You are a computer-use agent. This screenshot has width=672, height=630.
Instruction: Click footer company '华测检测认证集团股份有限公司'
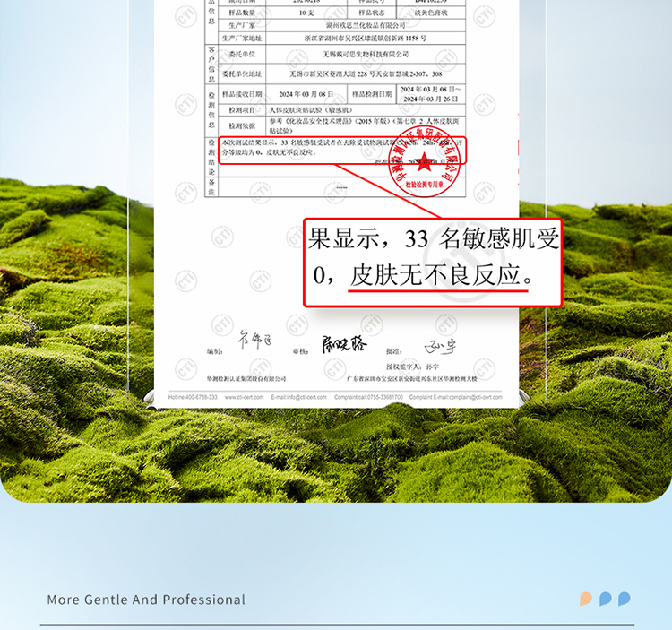point(246,379)
